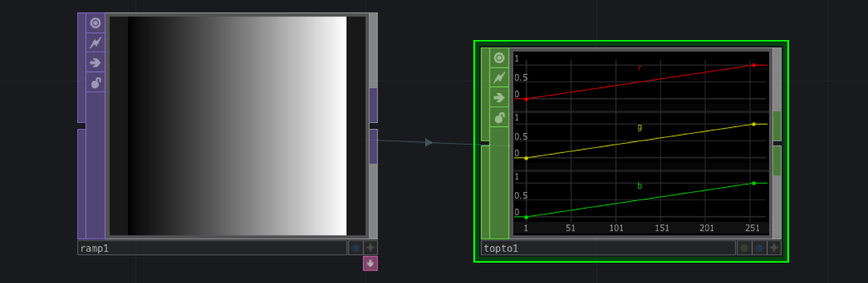This screenshot has height=283, width=868.
Task: Click the green b channel's end point
Action: point(753,183)
